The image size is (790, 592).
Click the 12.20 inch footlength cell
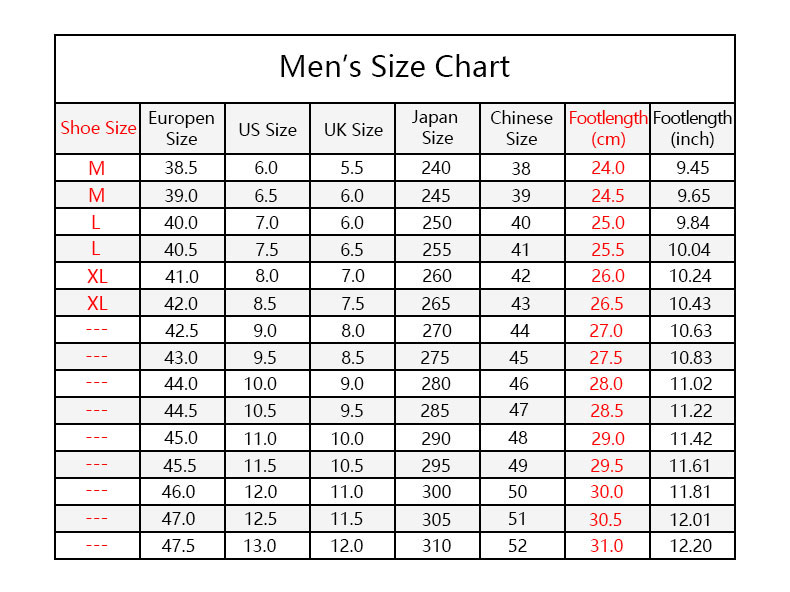[x=690, y=546]
